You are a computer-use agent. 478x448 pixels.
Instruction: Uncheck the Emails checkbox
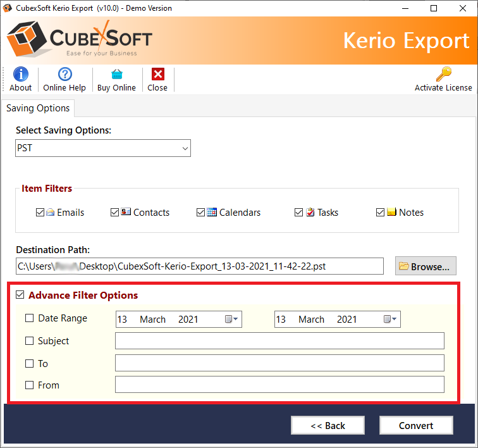click(x=40, y=213)
